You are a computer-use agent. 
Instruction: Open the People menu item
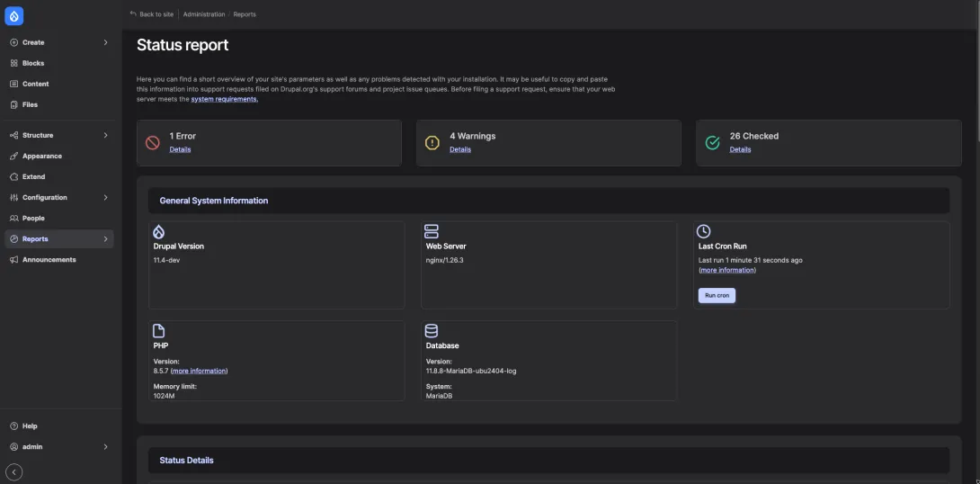[59, 219]
